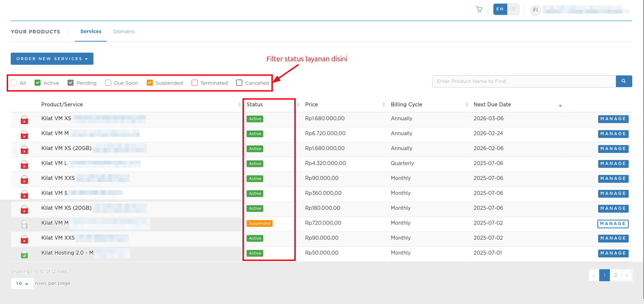Screen dimensions: 644x304
Task: Sort by Next Due Date arrow
Action: [560, 106]
